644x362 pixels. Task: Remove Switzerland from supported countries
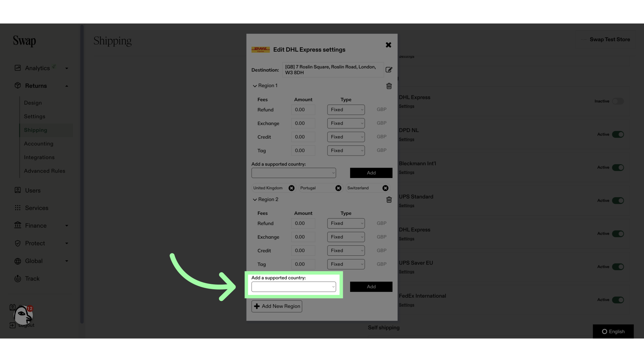coord(385,188)
